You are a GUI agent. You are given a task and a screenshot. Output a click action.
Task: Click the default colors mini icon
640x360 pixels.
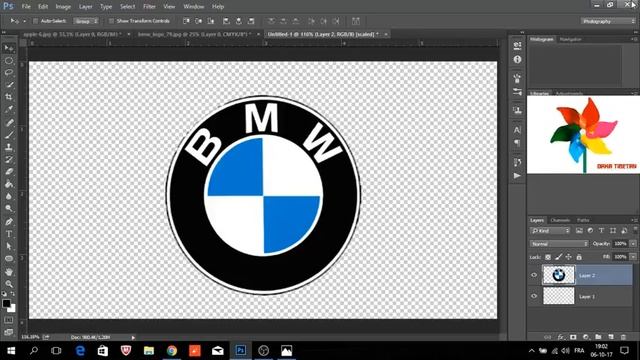[x=4, y=293]
